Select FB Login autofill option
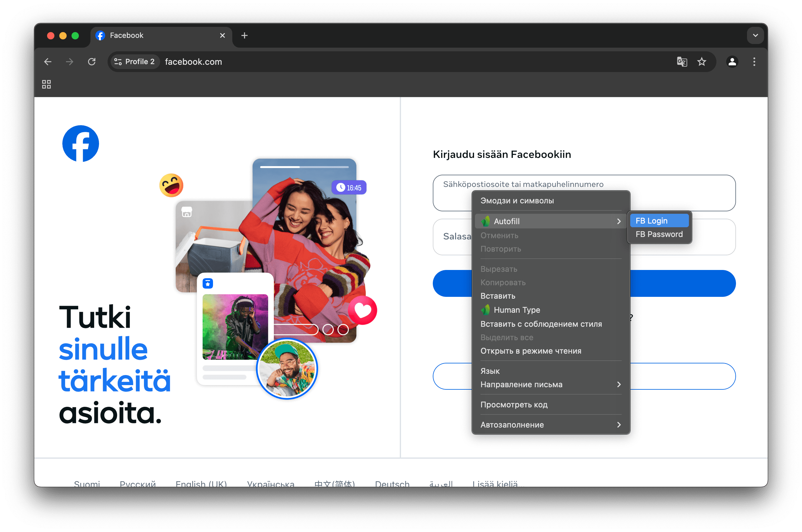Image resolution: width=802 pixels, height=532 pixels. coord(659,221)
